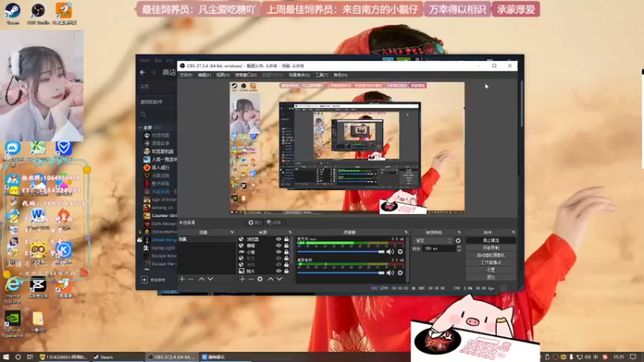
Task: Click the transition duration input field
Action: (439, 249)
